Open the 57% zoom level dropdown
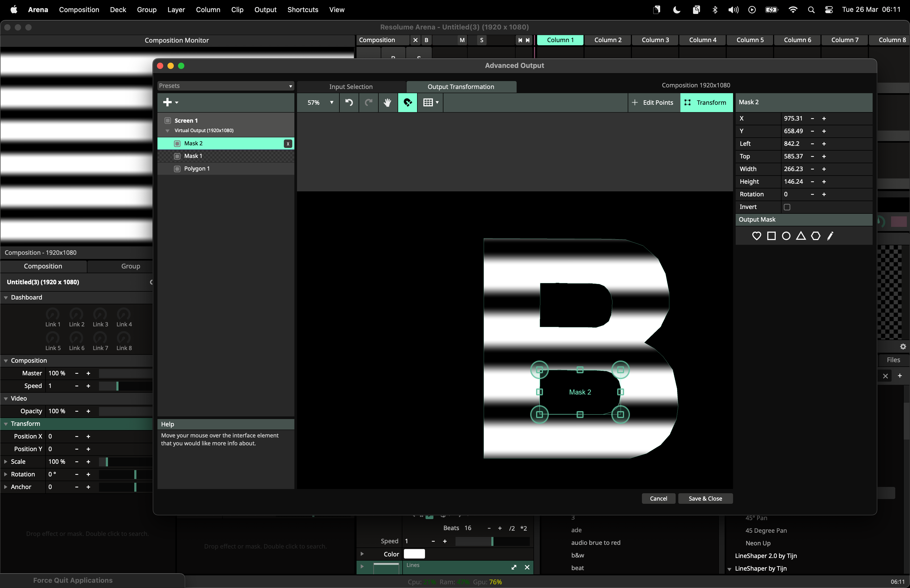The width and height of the screenshot is (910, 588). (331, 102)
